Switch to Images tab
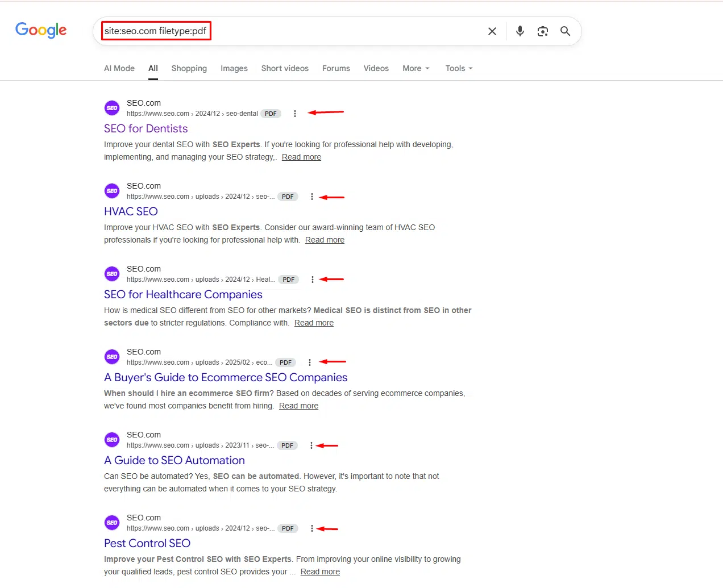The height and width of the screenshot is (588, 723). coord(234,68)
